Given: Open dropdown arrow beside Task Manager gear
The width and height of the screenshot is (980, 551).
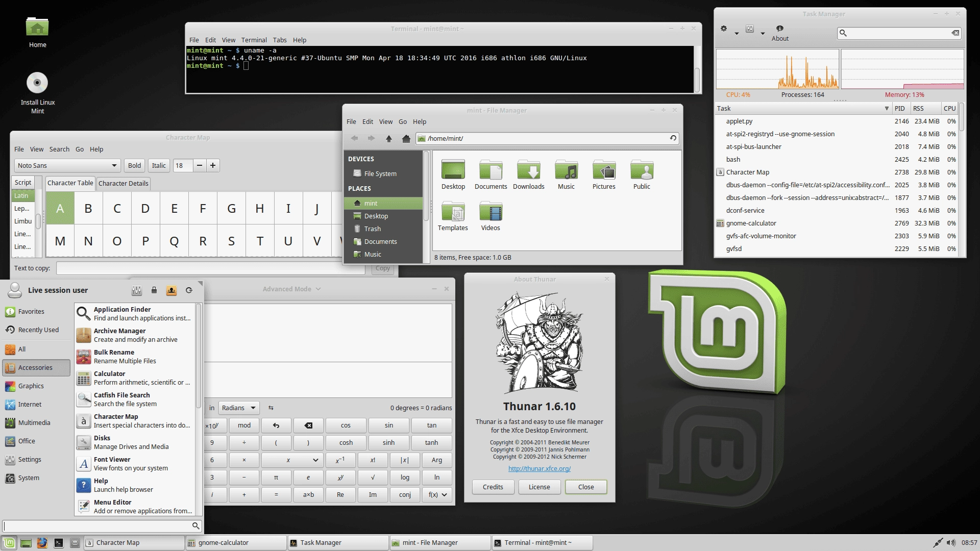Looking at the screenshot, I should tap(737, 34).
